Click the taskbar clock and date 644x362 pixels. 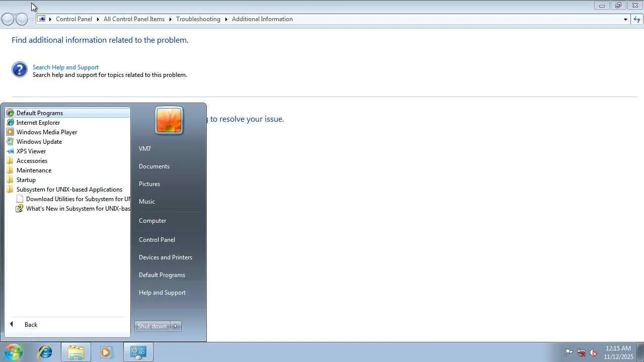[618, 352]
